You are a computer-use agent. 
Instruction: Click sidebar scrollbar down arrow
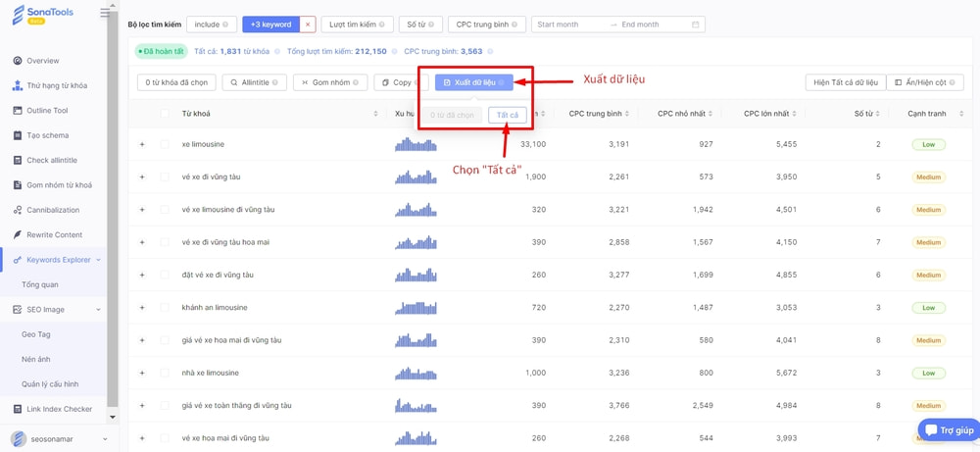[x=113, y=417]
